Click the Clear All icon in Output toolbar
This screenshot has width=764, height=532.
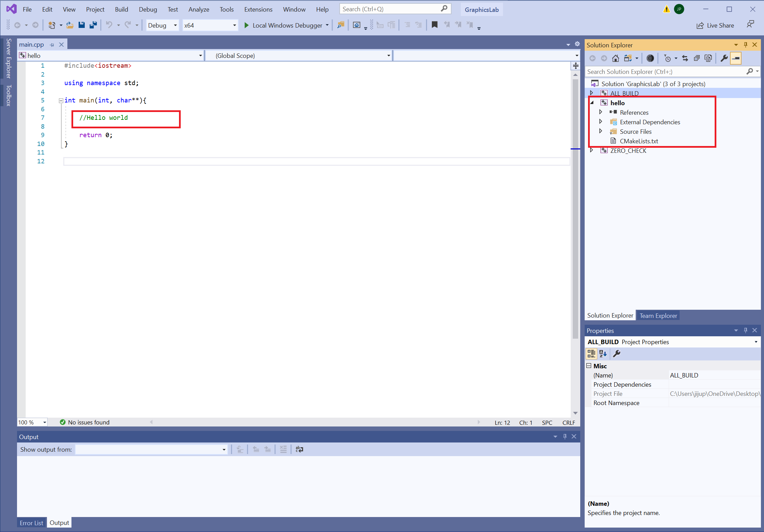pyautogui.click(x=283, y=449)
